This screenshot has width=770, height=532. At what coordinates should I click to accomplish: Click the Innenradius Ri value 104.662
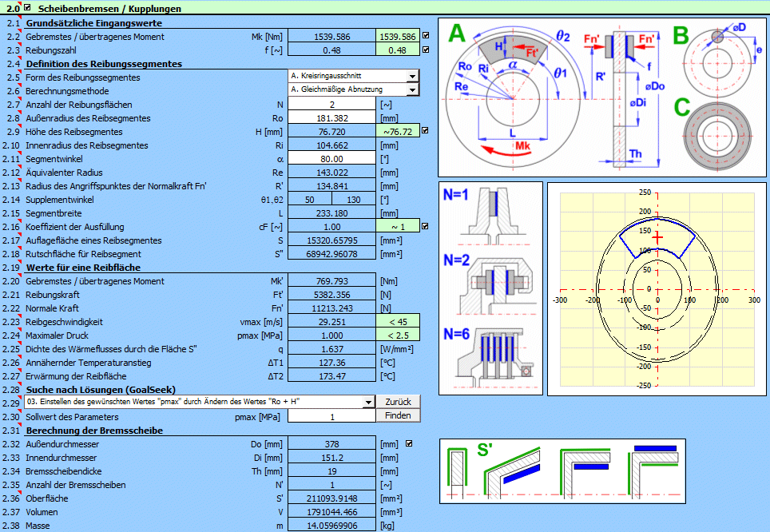(x=332, y=145)
